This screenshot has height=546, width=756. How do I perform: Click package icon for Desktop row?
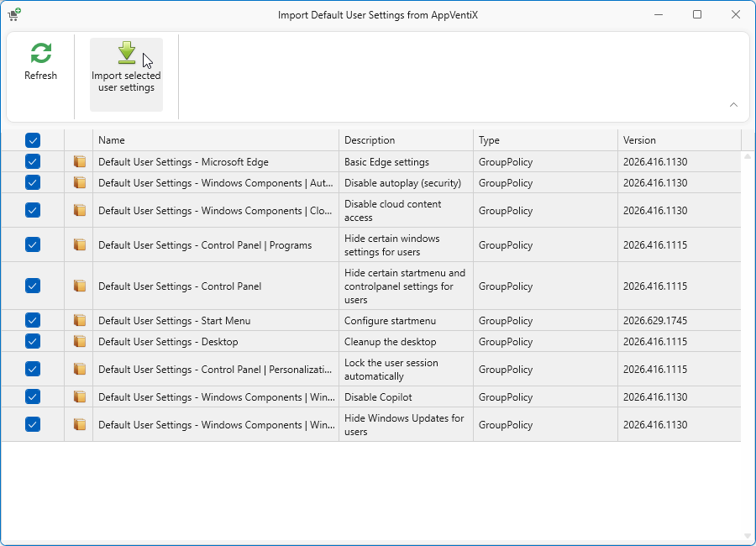coord(80,342)
